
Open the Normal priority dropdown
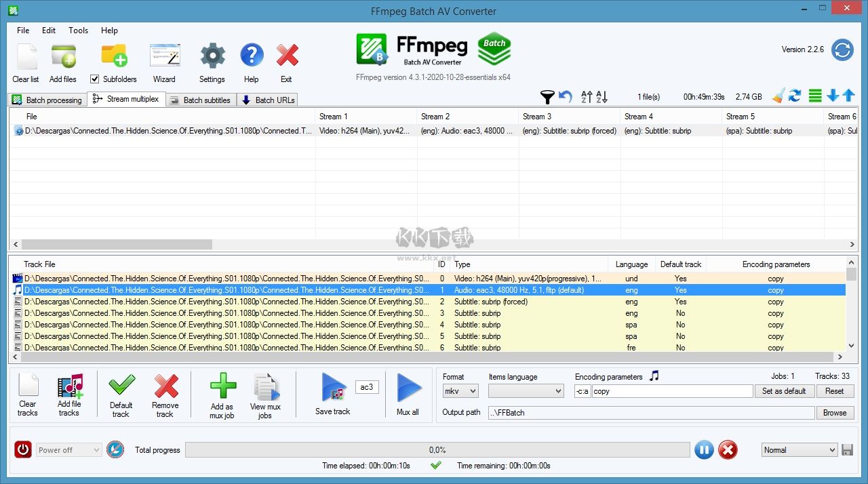click(x=799, y=449)
